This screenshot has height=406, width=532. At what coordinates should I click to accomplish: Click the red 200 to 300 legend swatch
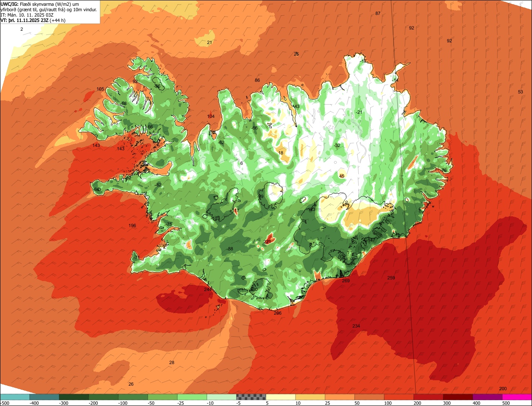[429, 397]
